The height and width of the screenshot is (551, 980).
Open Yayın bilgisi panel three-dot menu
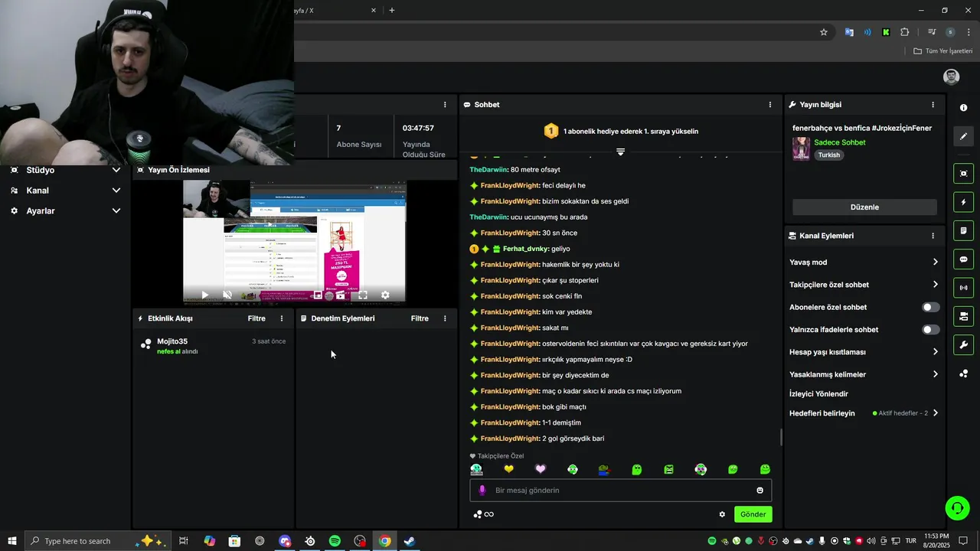pos(933,104)
